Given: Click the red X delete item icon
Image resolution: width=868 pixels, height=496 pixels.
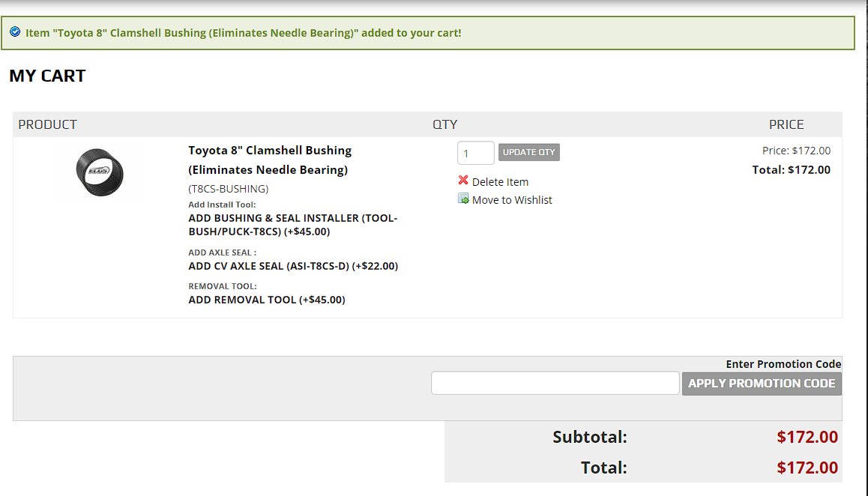Looking at the screenshot, I should pyautogui.click(x=463, y=180).
